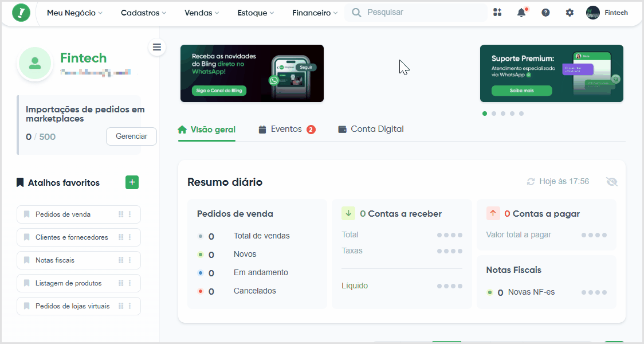Collapse sidebar with hamburger menu icon
The width and height of the screenshot is (644, 344).
(x=157, y=47)
